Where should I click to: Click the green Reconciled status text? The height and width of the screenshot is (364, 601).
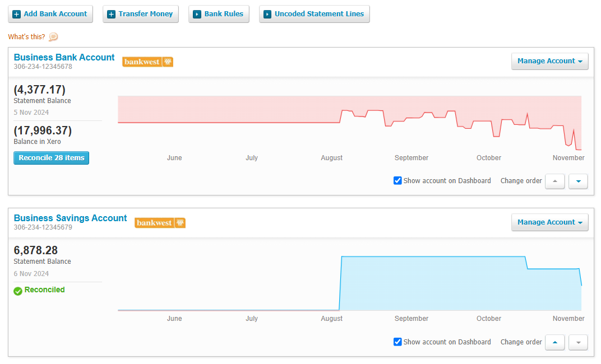point(44,290)
